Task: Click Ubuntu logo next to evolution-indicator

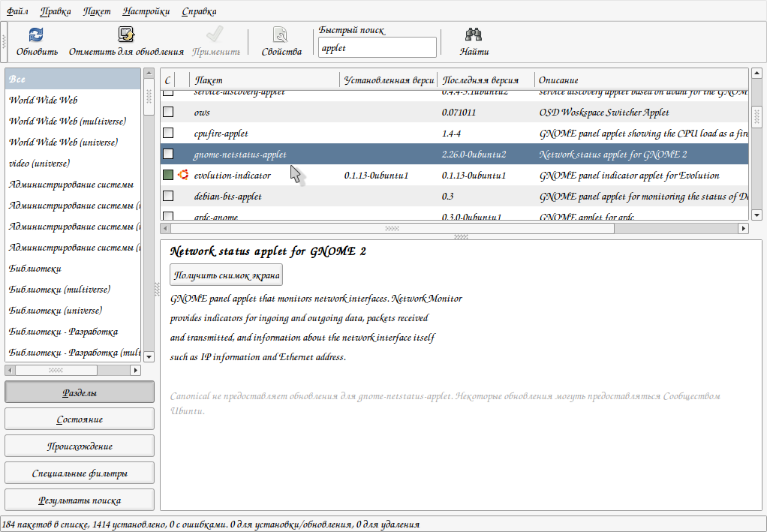Action: (183, 175)
